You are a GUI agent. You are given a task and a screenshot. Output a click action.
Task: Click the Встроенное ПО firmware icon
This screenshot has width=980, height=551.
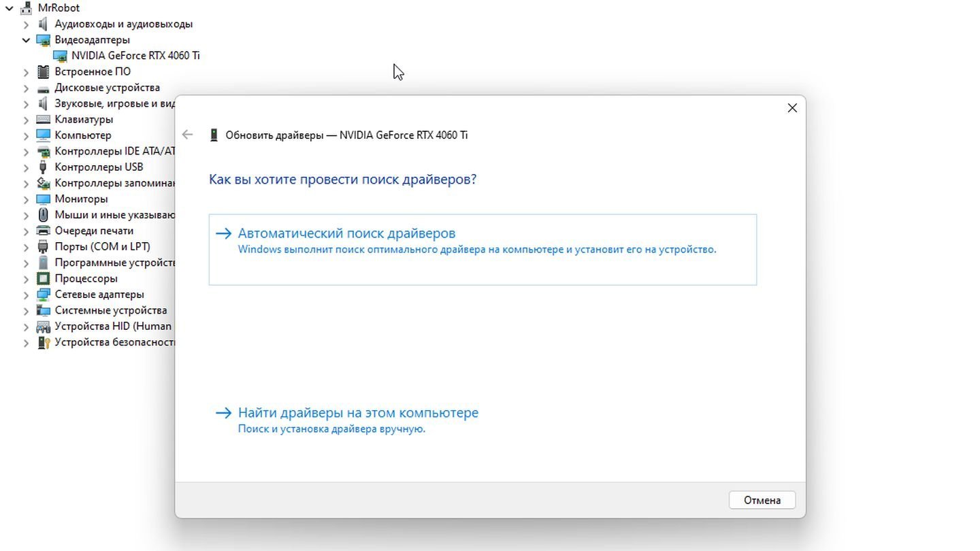coord(43,71)
